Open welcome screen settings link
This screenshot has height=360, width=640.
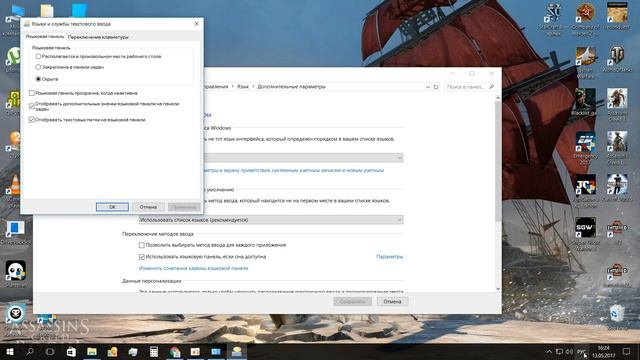coord(293,170)
